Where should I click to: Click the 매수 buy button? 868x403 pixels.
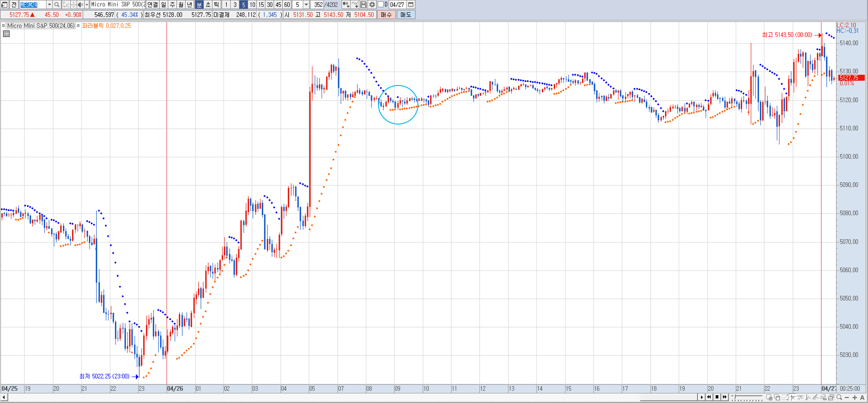tap(386, 15)
